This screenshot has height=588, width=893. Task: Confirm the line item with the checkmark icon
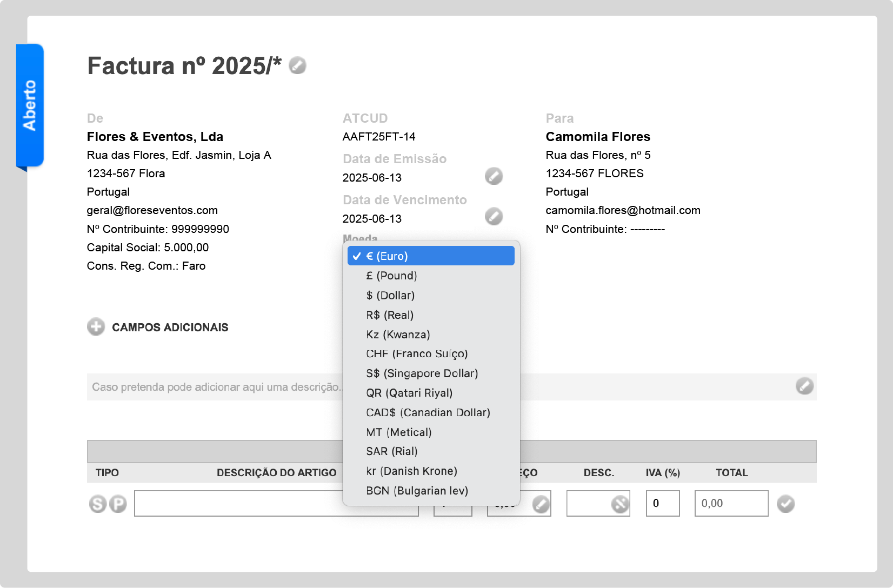click(x=785, y=504)
